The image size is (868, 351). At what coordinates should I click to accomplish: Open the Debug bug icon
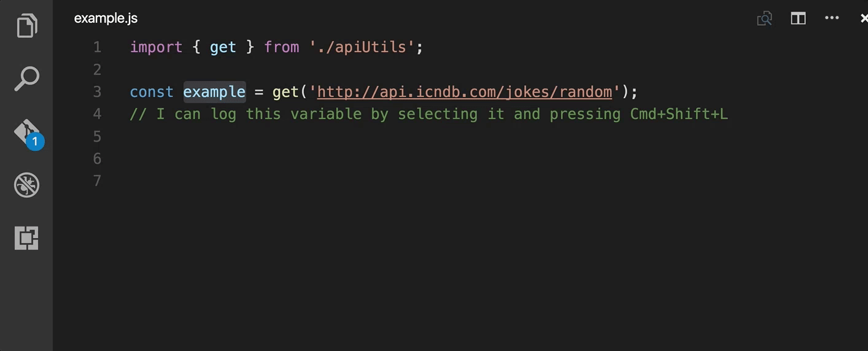tap(26, 185)
